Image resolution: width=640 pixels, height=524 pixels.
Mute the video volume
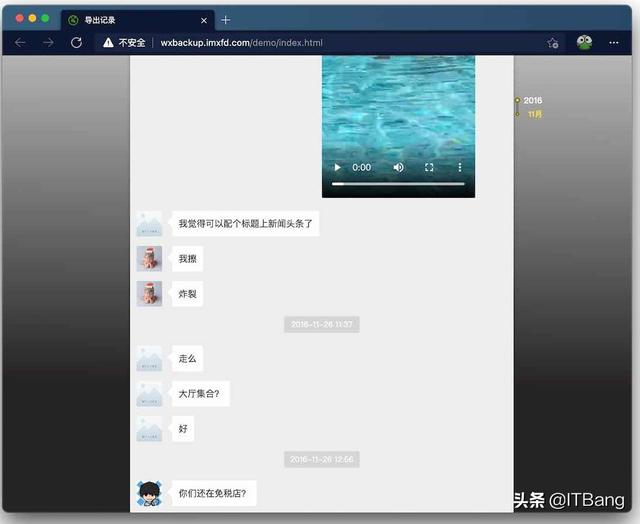click(398, 167)
